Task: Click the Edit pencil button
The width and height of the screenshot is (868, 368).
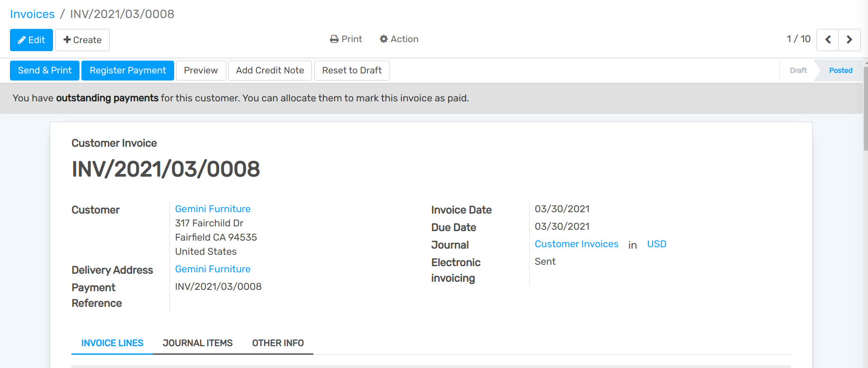Action: click(31, 40)
